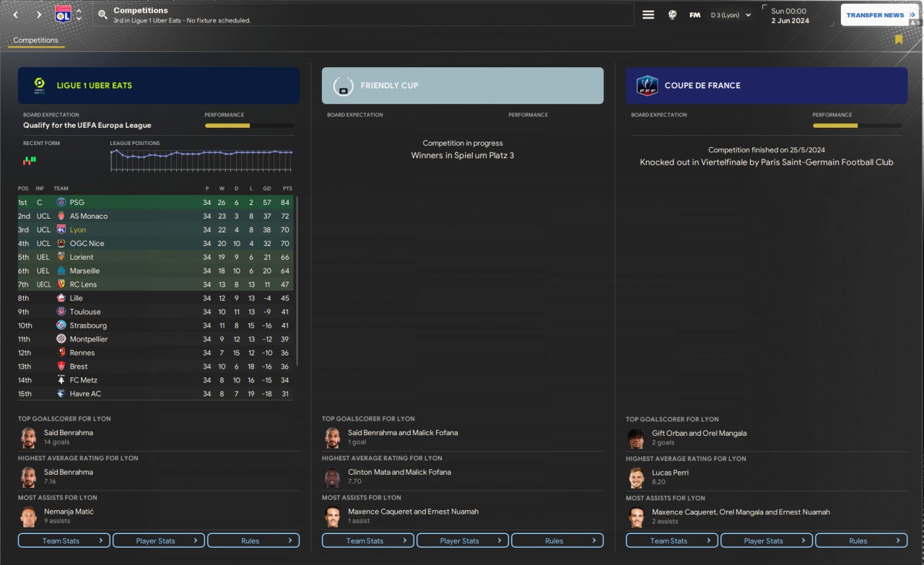Click the Brest club badge
The image size is (924, 565).
pos(61,367)
